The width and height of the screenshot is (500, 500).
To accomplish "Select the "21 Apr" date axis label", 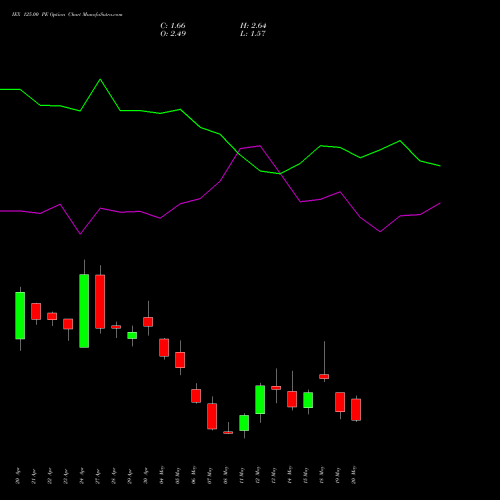I will coord(34,476).
